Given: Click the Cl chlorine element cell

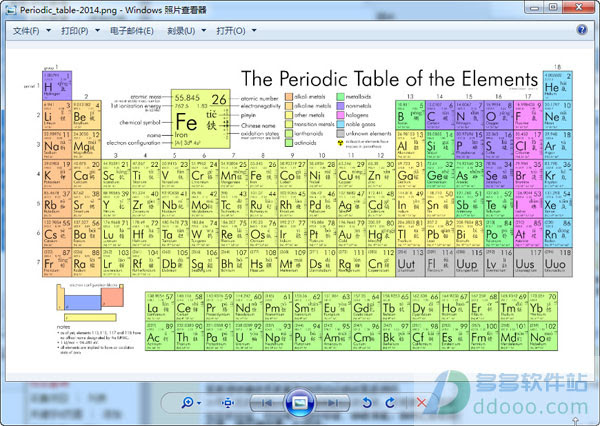Looking at the screenshot, I should [x=528, y=145].
